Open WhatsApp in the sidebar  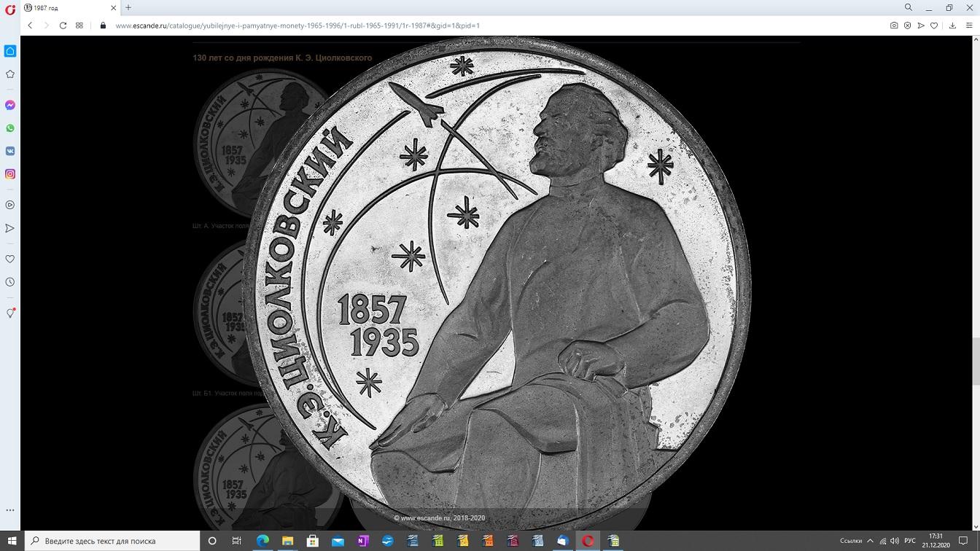click(x=10, y=128)
